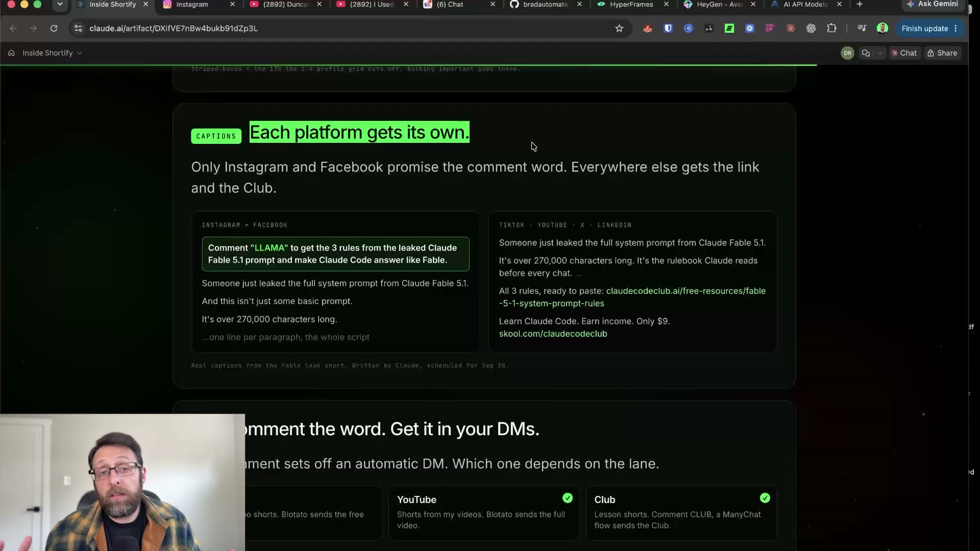
Task: Bookmark this page with the star
Action: click(x=619, y=29)
